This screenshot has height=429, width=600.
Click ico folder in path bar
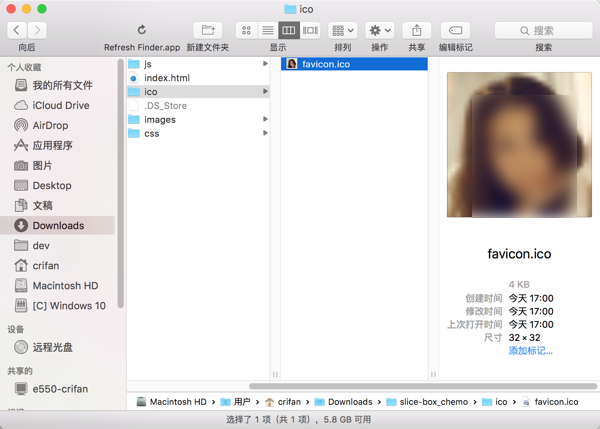pos(494,402)
